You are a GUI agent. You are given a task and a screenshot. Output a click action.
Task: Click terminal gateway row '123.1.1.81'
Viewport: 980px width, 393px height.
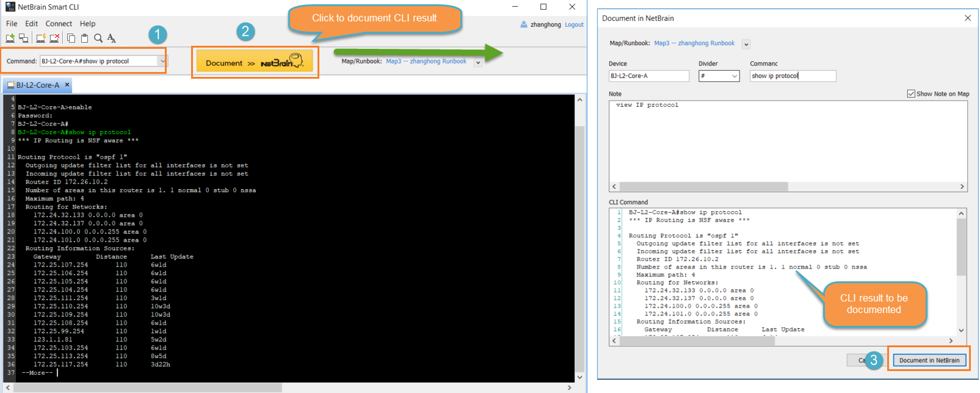pos(100,339)
